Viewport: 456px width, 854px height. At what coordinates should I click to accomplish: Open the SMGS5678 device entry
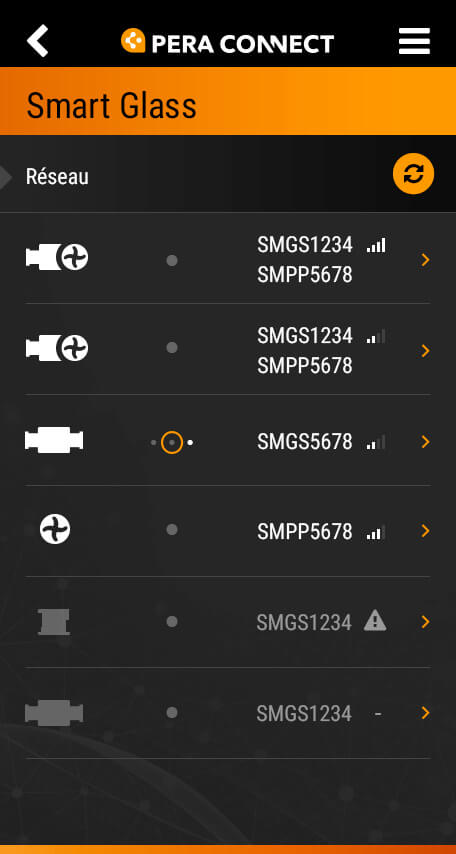[228, 441]
